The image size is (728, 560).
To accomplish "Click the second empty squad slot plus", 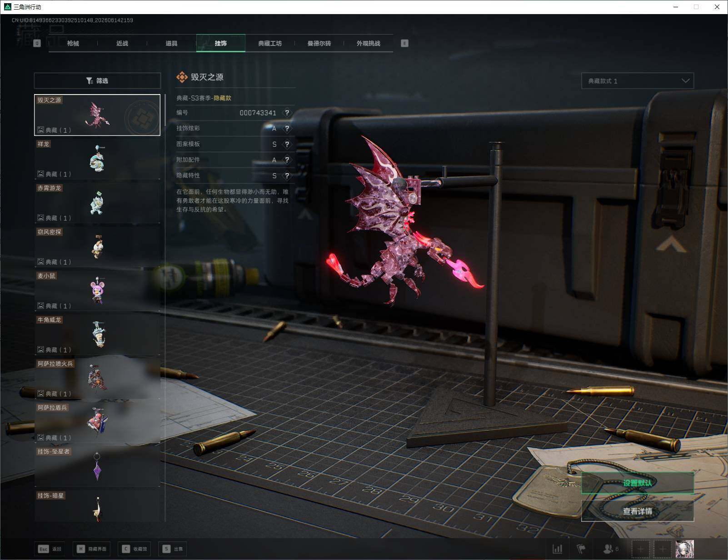I will [663, 549].
